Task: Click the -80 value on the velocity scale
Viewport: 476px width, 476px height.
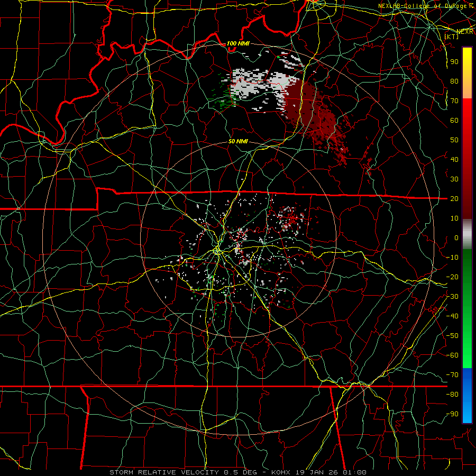Action: [452, 395]
